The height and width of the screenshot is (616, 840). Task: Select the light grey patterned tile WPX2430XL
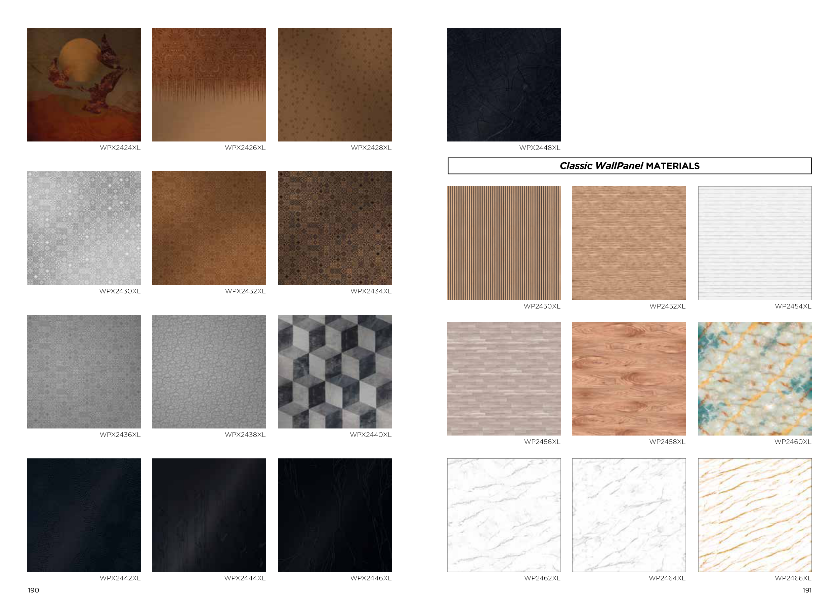pyautogui.click(x=84, y=228)
